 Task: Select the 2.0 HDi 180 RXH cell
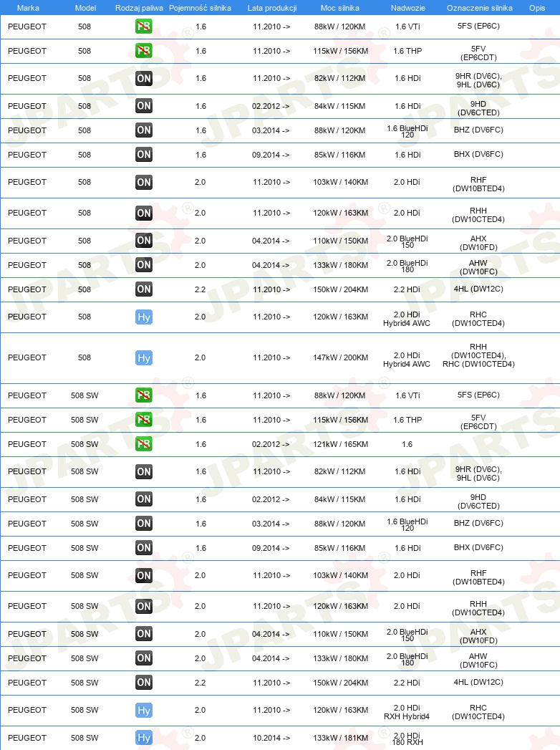pos(407,739)
